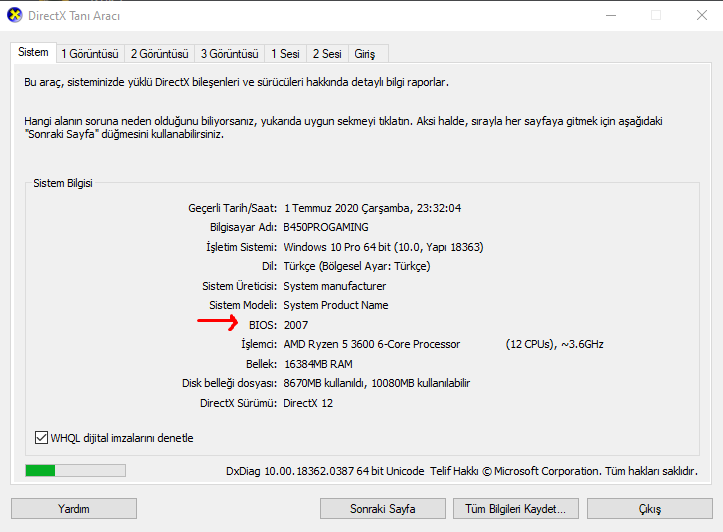Select the BIOS value 2007
This screenshot has width=723, height=532.
[x=296, y=325]
